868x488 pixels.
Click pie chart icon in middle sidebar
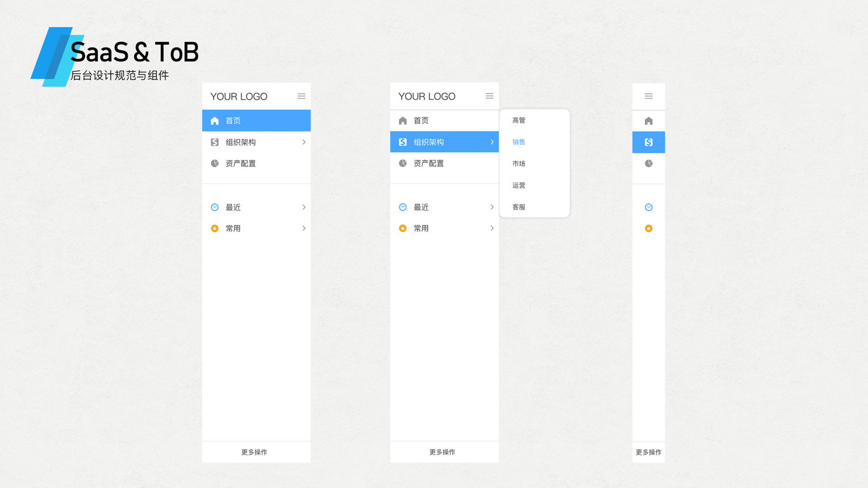[403, 163]
